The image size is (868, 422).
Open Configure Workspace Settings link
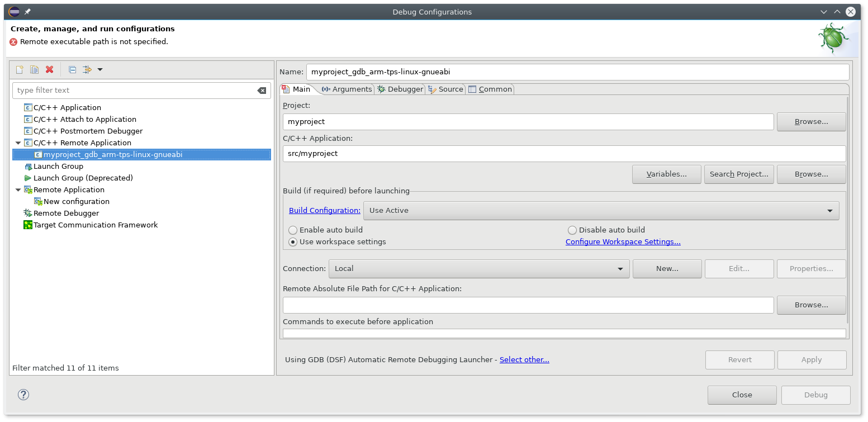click(623, 242)
